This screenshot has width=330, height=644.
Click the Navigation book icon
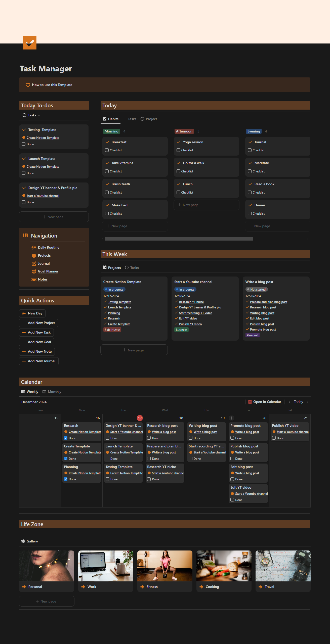click(x=25, y=235)
